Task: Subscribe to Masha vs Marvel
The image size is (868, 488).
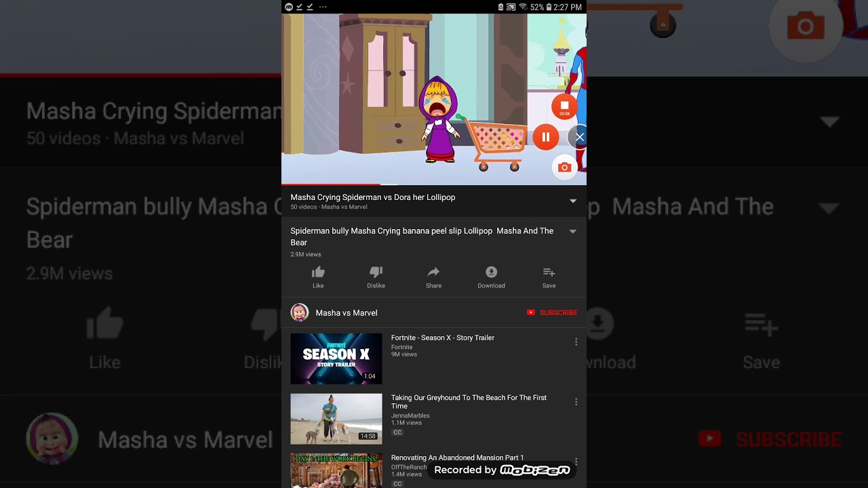Action: point(552,312)
